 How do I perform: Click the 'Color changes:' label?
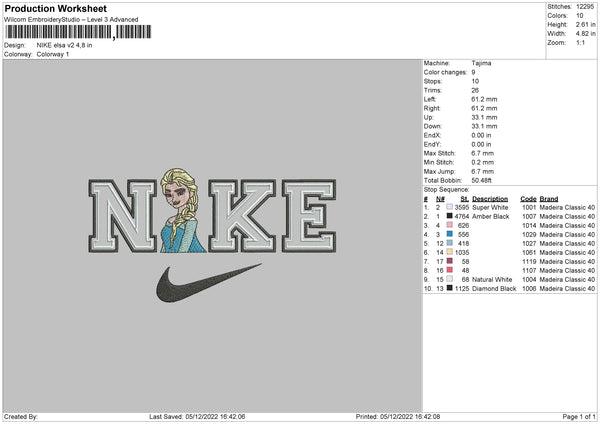point(445,72)
